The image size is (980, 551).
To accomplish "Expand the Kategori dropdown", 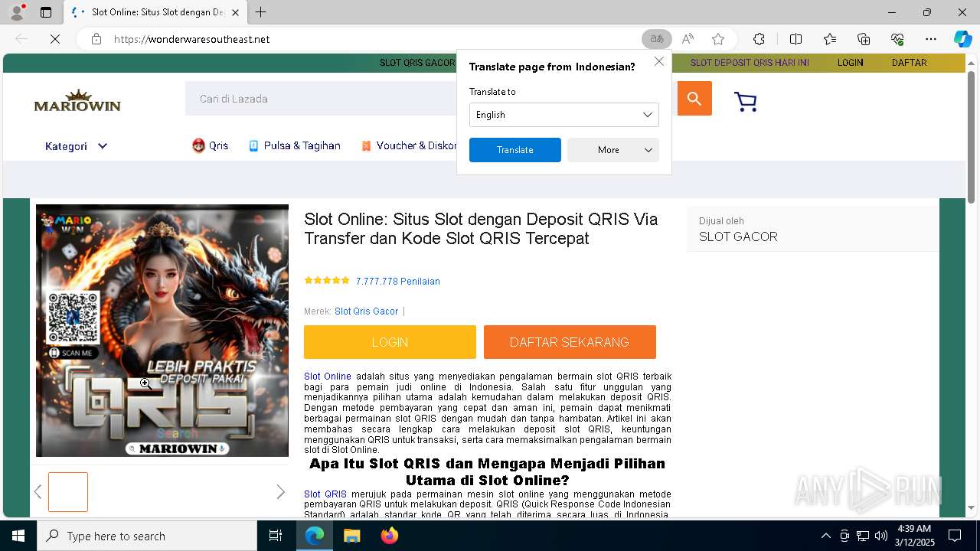I will pyautogui.click(x=76, y=146).
